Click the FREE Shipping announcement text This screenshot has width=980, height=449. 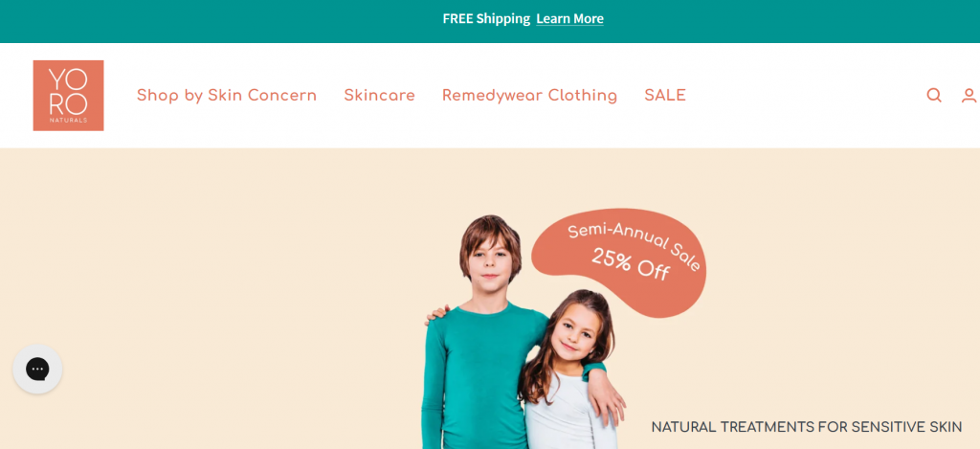(486, 19)
